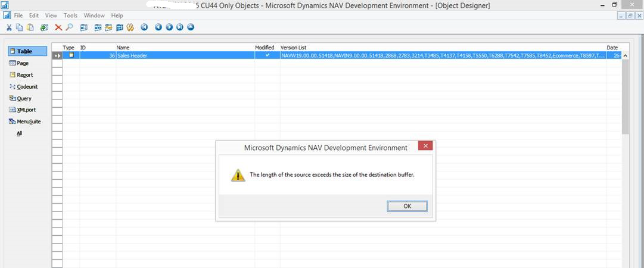Viewport: 644px width, 268px height.
Task: Select MenuSuite object type
Action: pyautogui.click(x=25, y=121)
